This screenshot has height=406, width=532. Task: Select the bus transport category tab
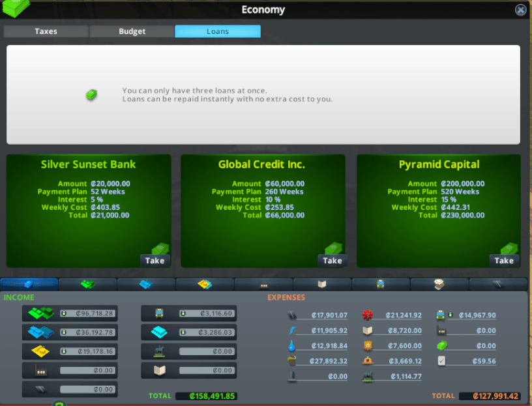click(x=381, y=284)
